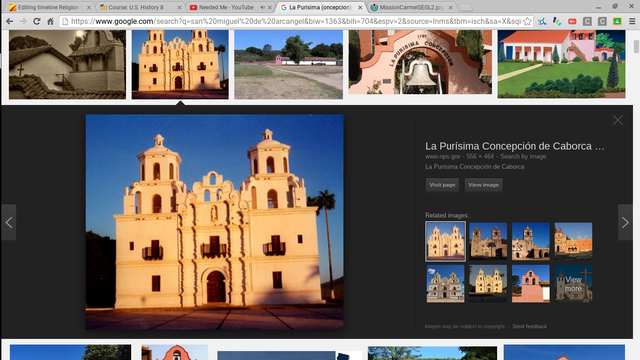The height and width of the screenshot is (360, 640).
Task: Select the pink bell tower related thumbnail
Action: tap(531, 284)
